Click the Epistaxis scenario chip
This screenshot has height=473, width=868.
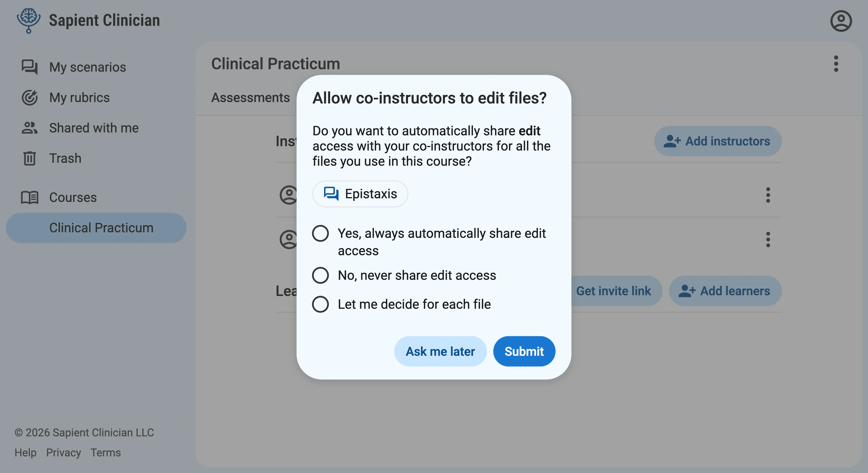[x=360, y=194]
